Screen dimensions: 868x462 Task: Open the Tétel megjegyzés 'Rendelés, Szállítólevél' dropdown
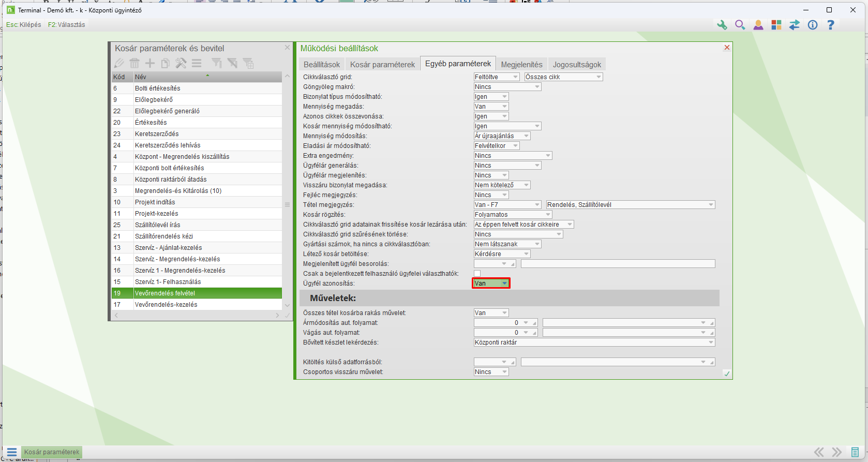631,205
